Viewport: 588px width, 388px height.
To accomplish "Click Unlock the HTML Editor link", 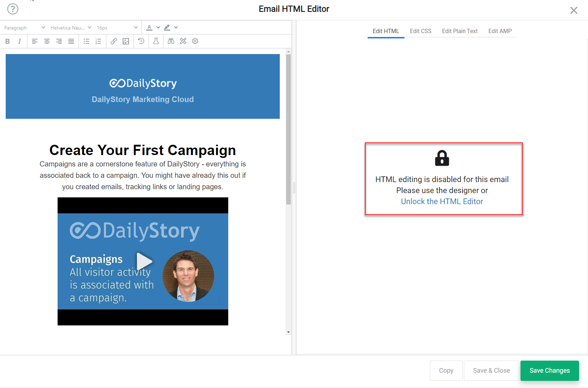I will 442,201.
